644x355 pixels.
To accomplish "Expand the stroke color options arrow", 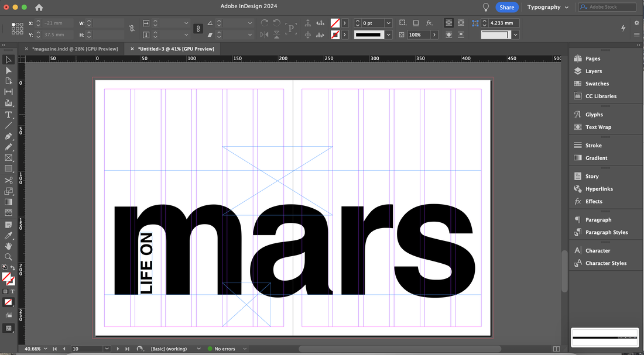I will coord(345,35).
